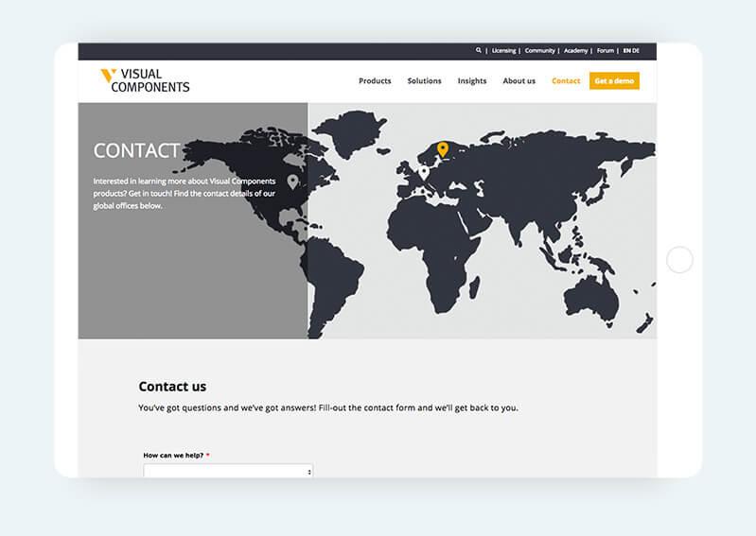Screen dimensions: 756x536
Task: Click the CONTACT hero heading
Action: 136,150
